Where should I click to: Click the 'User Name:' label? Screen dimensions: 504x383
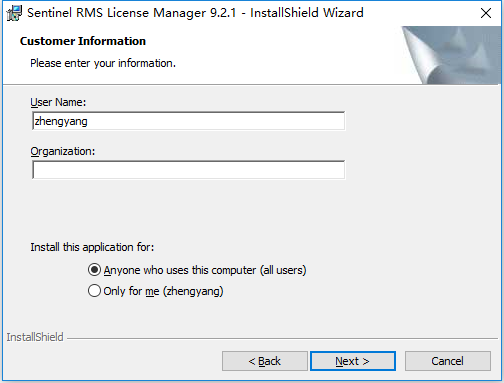pyautogui.click(x=58, y=102)
